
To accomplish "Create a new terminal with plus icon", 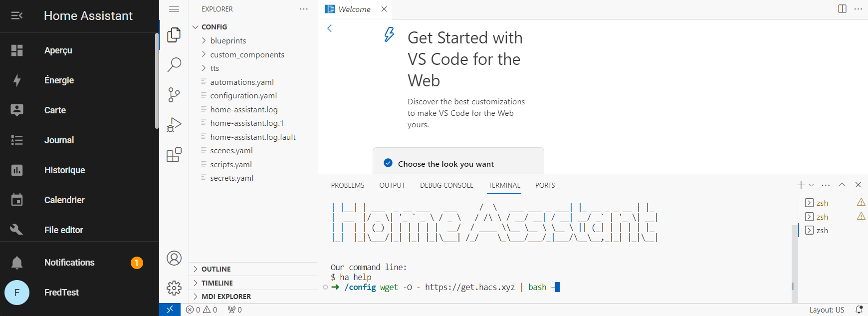I will coord(801,185).
